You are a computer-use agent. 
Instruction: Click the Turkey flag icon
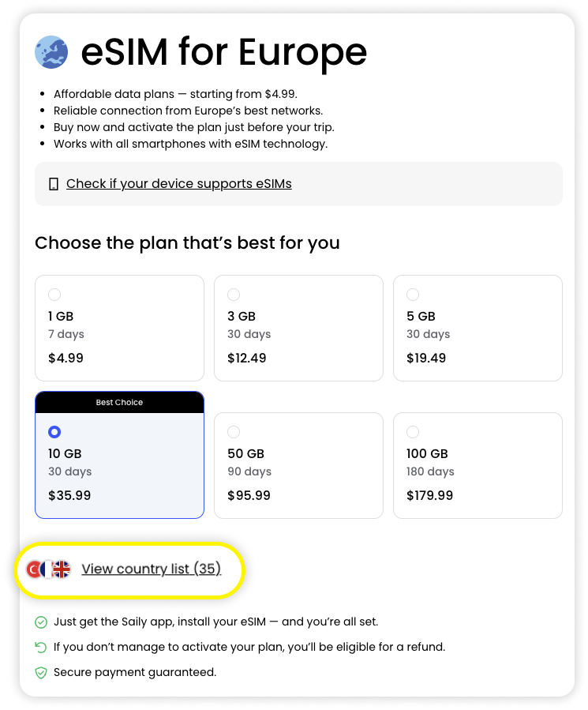pos(35,569)
